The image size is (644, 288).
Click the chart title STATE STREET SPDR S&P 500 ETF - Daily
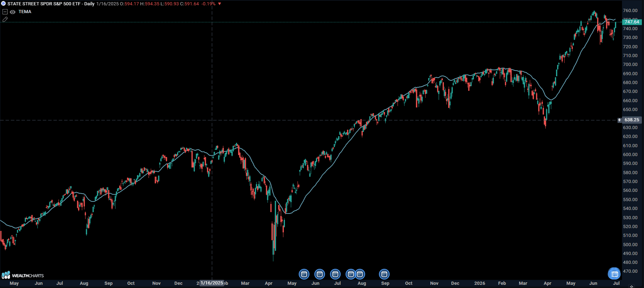[51, 4]
